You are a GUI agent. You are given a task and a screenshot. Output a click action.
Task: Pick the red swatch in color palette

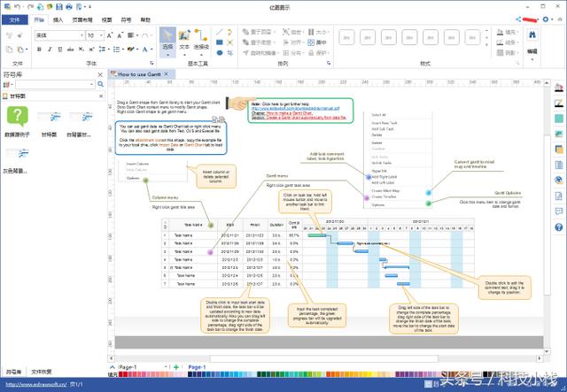(121, 375)
